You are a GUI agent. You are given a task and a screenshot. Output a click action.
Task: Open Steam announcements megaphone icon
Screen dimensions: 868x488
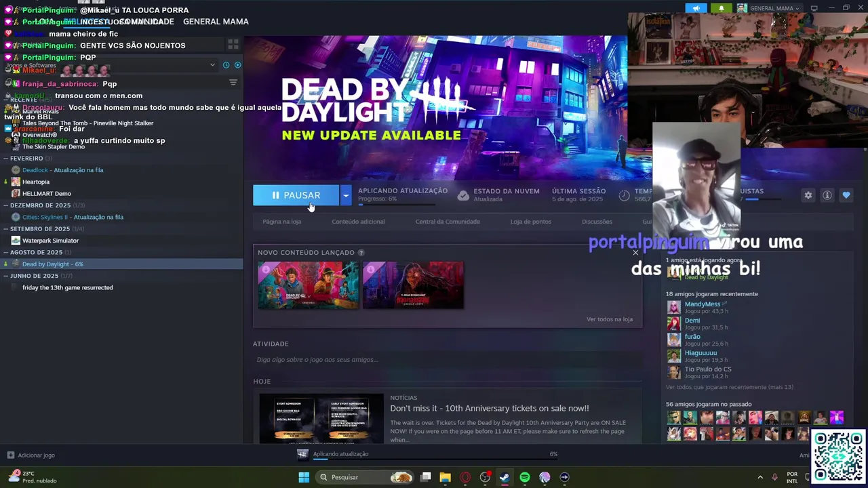click(696, 8)
